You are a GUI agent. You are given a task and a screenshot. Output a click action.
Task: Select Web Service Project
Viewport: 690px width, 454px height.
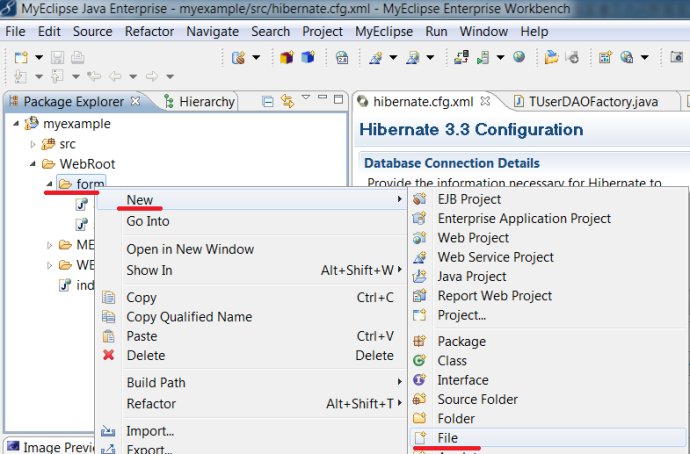click(x=548, y=257)
